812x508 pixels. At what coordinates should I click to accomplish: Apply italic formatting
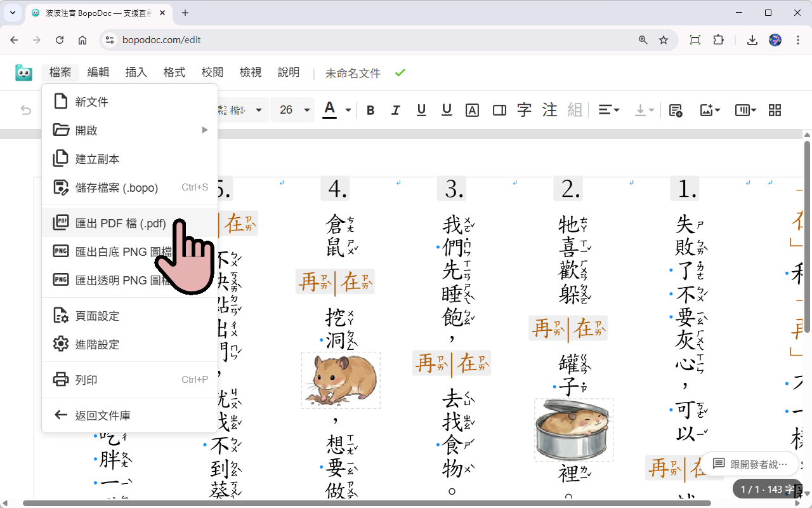click(x=396, y=110)
